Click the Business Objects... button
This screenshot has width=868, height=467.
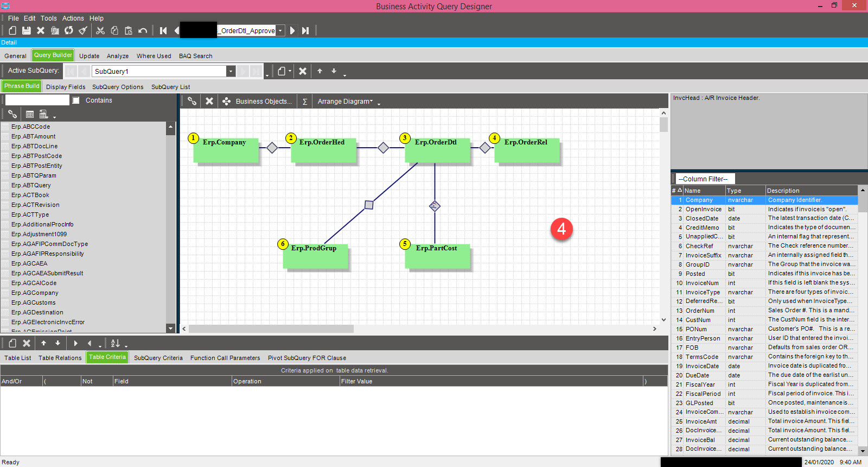coord(258,102)
